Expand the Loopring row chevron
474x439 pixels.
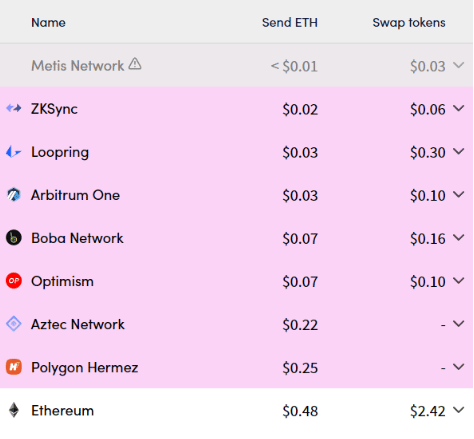(x=459, y=152)
